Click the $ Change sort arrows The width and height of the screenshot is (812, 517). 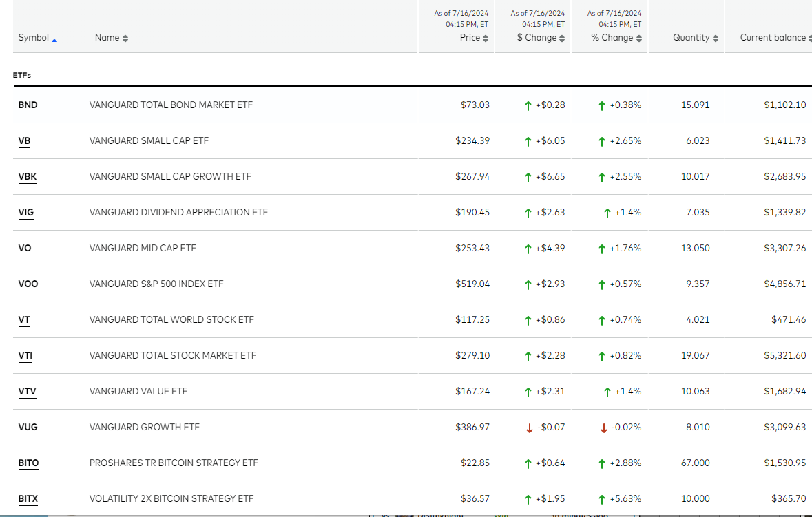pyautogui.click(x=562, y=39)
